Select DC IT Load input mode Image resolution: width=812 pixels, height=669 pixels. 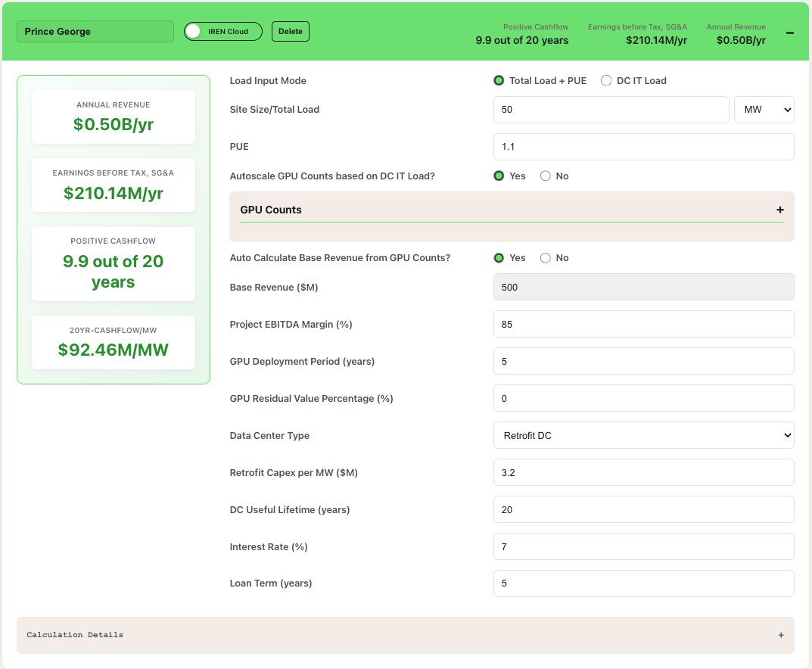coord(606,81)
